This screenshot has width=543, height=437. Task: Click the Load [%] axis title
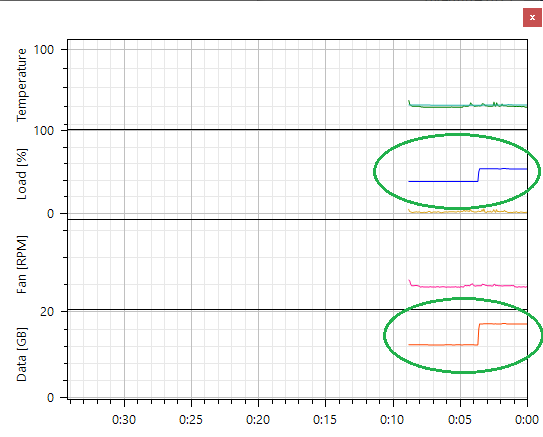tap(21, 174)
